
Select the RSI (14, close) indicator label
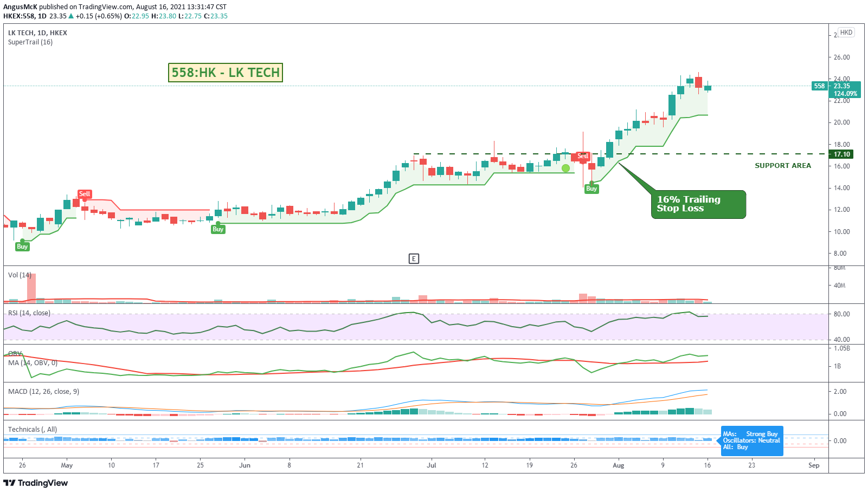pos(29,313)
